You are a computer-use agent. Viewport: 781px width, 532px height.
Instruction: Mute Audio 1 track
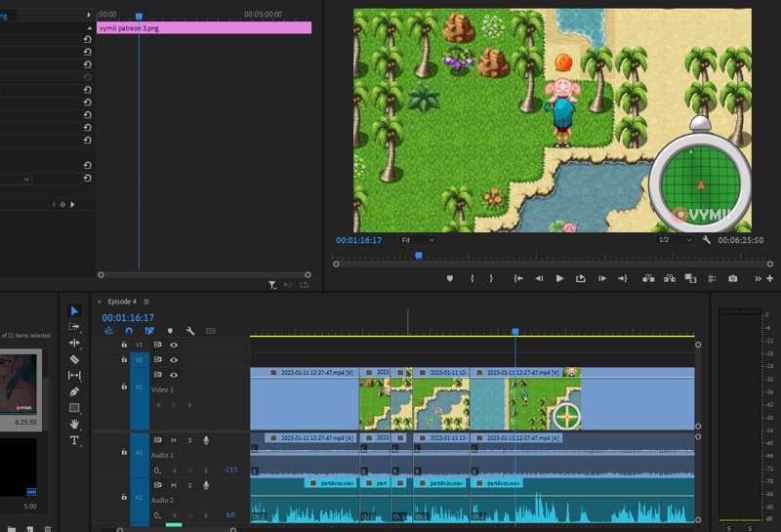pyautogui.click(x=174, y=440)
